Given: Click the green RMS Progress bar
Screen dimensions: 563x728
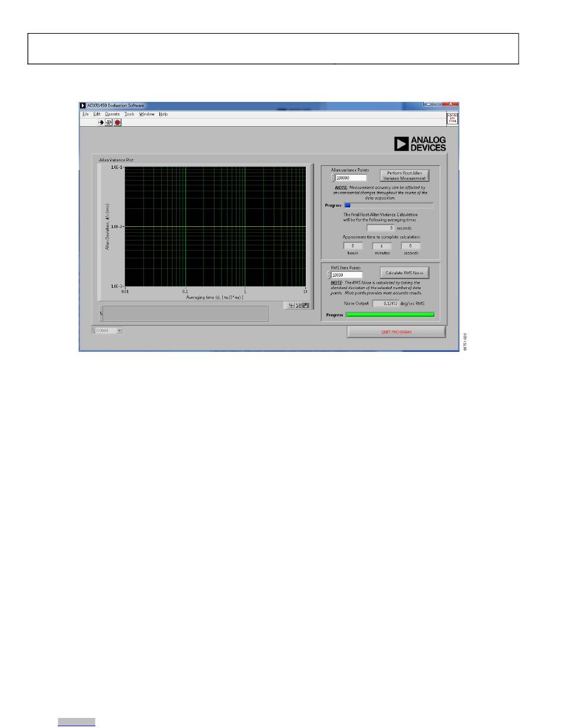Looking at the screenshot, I should click(x=390, y=315).
